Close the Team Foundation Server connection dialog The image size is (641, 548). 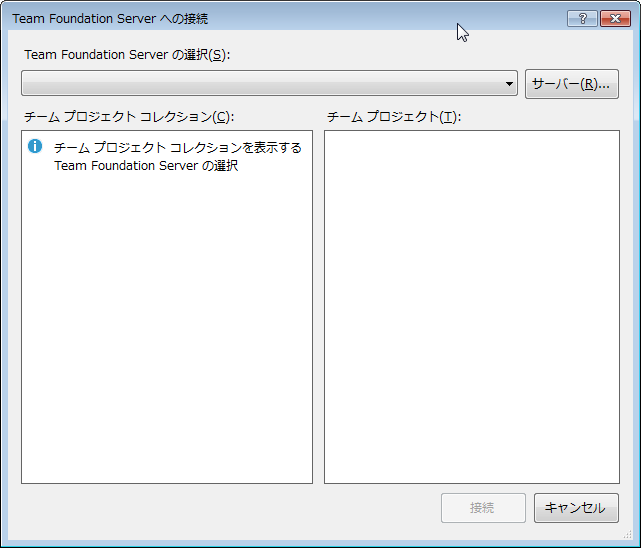click(615, 18)
